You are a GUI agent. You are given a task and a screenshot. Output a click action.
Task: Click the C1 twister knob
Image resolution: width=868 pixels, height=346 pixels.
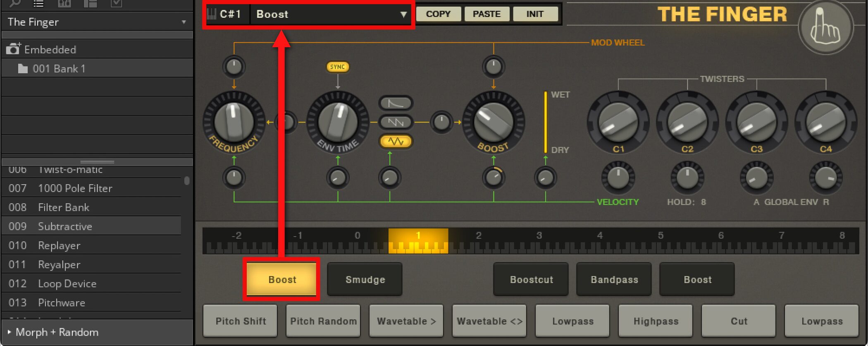click(618, 122)
